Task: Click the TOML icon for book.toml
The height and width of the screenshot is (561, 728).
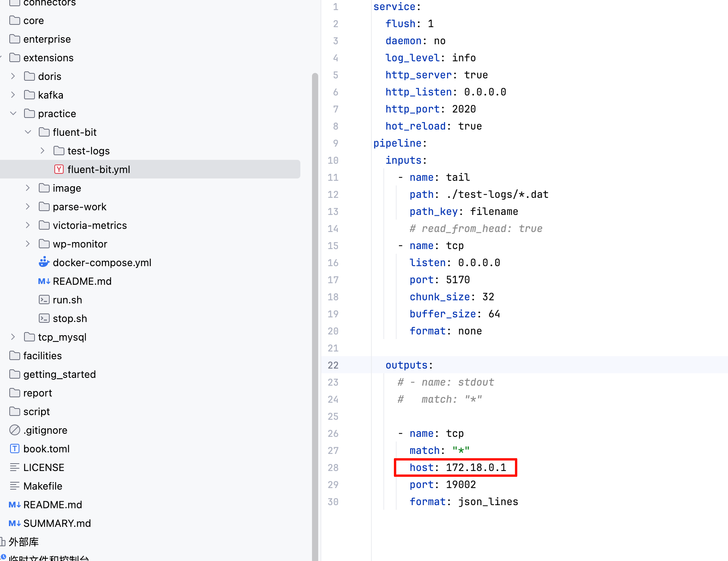Action: [14, 448]
